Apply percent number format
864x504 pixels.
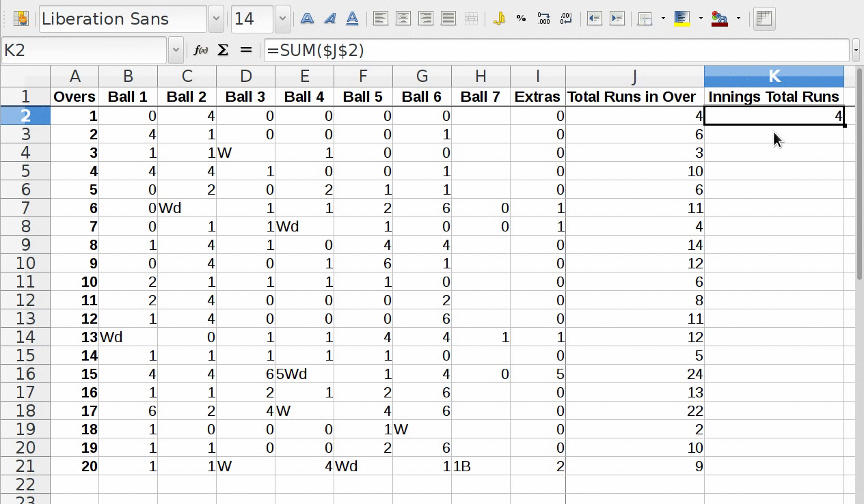click(522, 19)
